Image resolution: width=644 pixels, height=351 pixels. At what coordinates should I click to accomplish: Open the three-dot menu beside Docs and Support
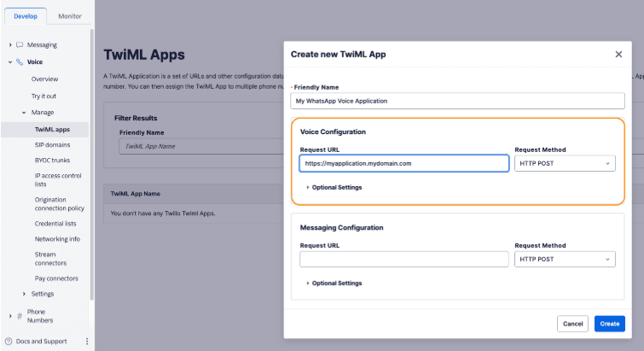click(x=86, y=342)
